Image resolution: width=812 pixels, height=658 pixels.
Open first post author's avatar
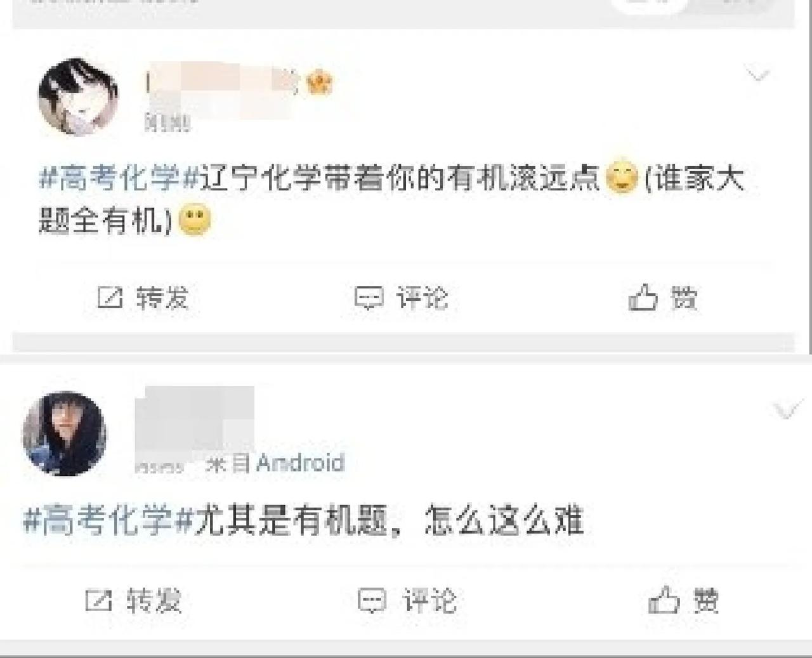point(79,96)
